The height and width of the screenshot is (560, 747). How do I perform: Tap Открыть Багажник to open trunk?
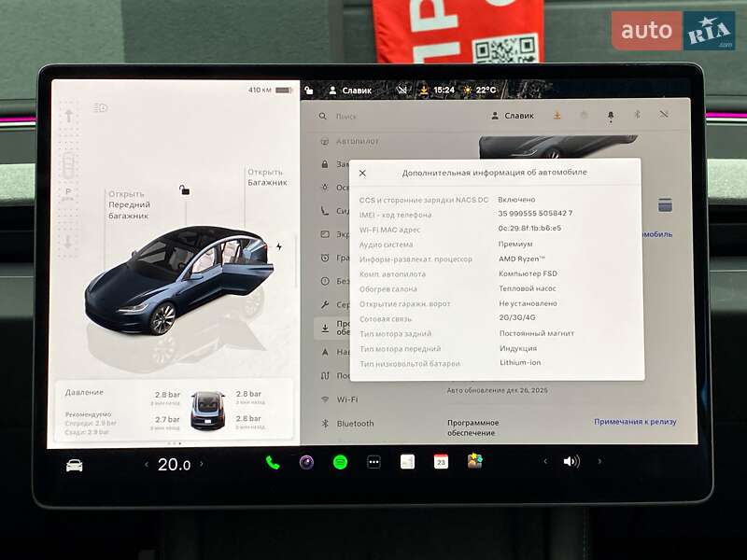pyautogui.click(x=267, y=177)
